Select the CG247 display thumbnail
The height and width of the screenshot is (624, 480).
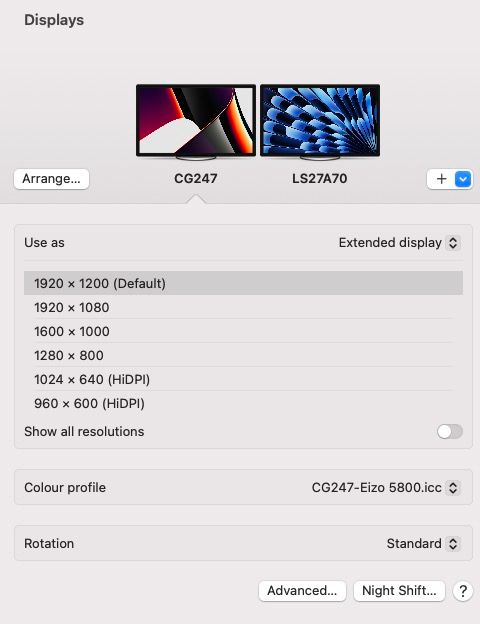196,121
